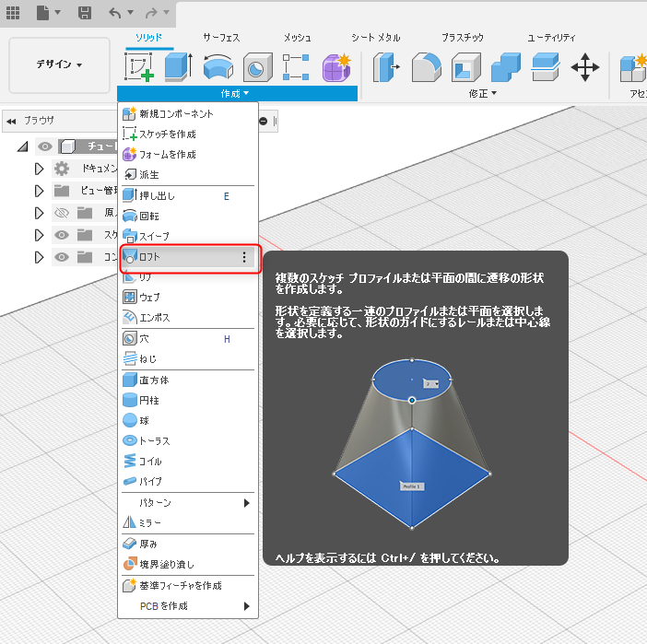Switch to the ソリッド tab
The height and width of the screenshot is (644, 647).
pos(149,38)
